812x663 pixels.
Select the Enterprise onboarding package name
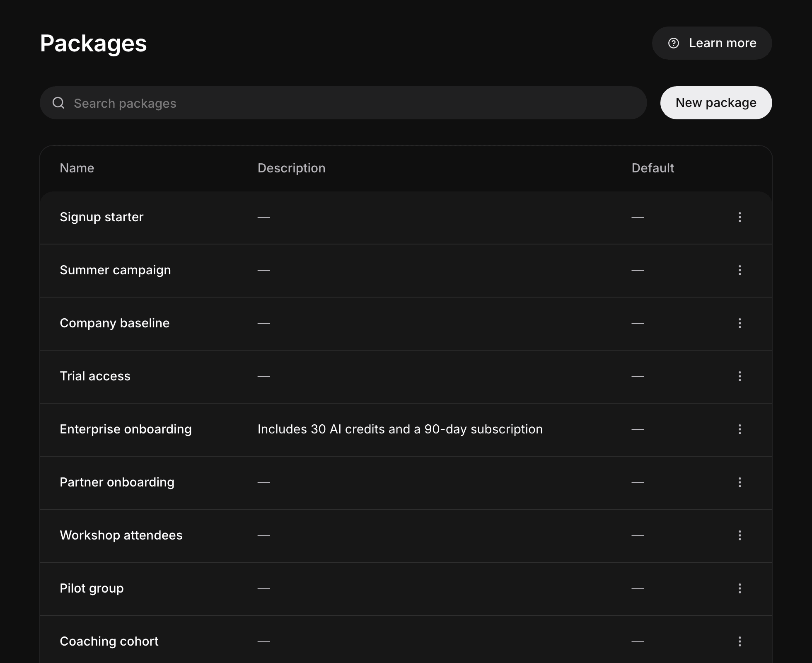(x=126, y=429)
